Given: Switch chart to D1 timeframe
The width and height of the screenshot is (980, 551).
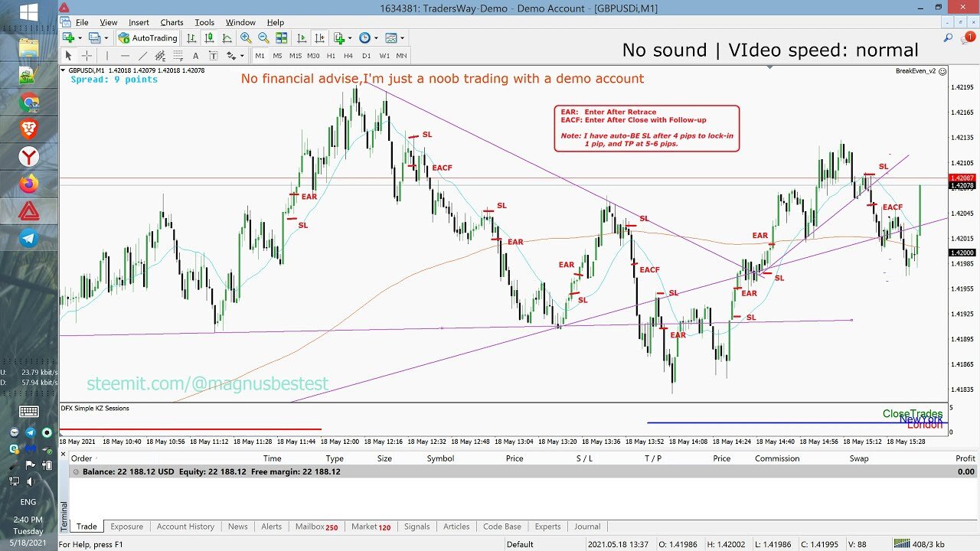Looking at the screenshot, I should (x=366, y=56).
